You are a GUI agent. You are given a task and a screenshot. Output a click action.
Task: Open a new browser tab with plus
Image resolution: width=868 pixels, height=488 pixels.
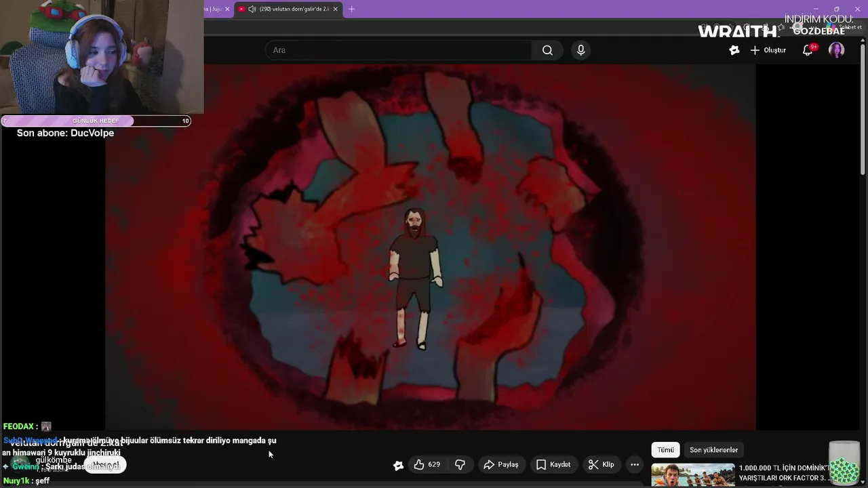351,9
